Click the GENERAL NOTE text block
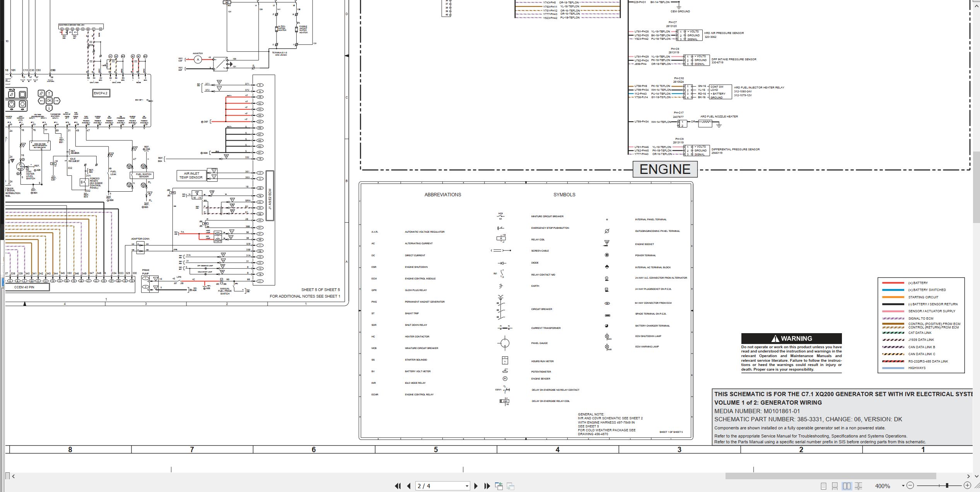Viewport: 980px width, 492px height. (x=610, y=424)
